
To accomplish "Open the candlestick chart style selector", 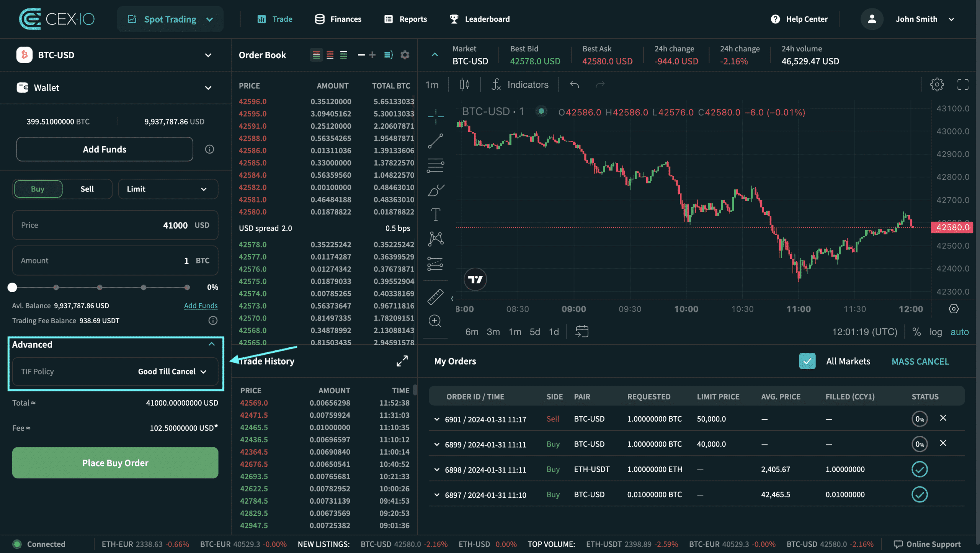I will click(x=465, y=85).
